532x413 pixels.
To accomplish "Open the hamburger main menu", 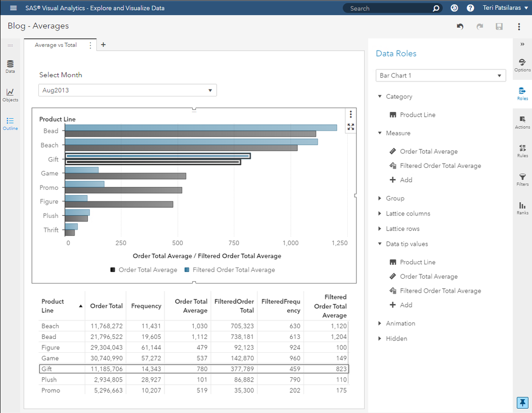I will (13, 8).
